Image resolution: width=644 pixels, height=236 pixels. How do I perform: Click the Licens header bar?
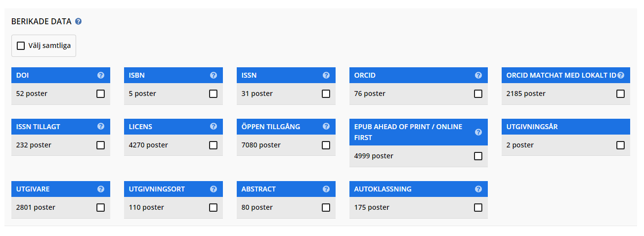[173, 127]
